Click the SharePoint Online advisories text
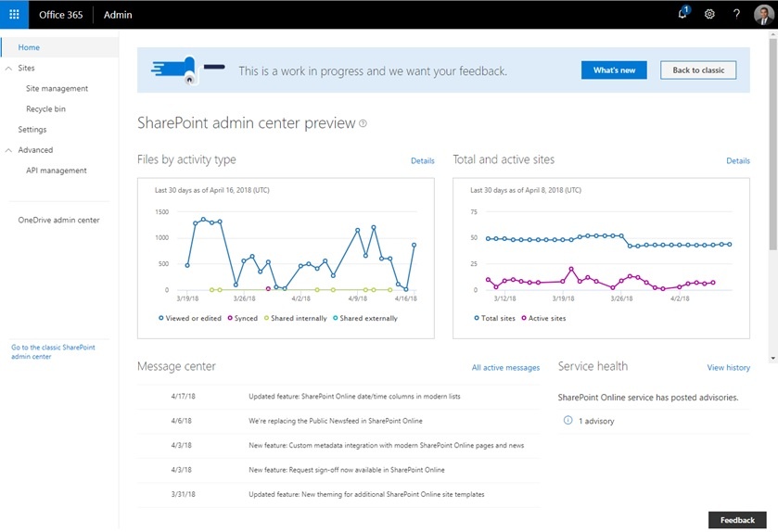778x532 pixels. [x=647, y=397]
